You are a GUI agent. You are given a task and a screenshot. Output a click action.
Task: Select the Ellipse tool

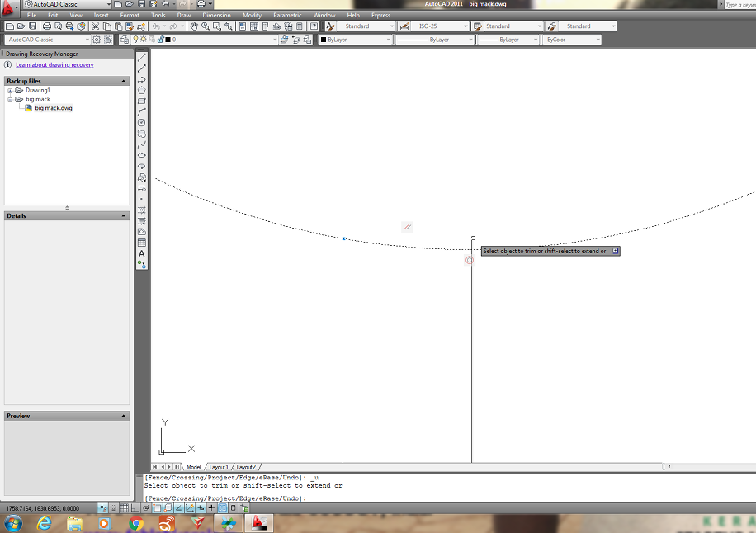click(142, 155)
